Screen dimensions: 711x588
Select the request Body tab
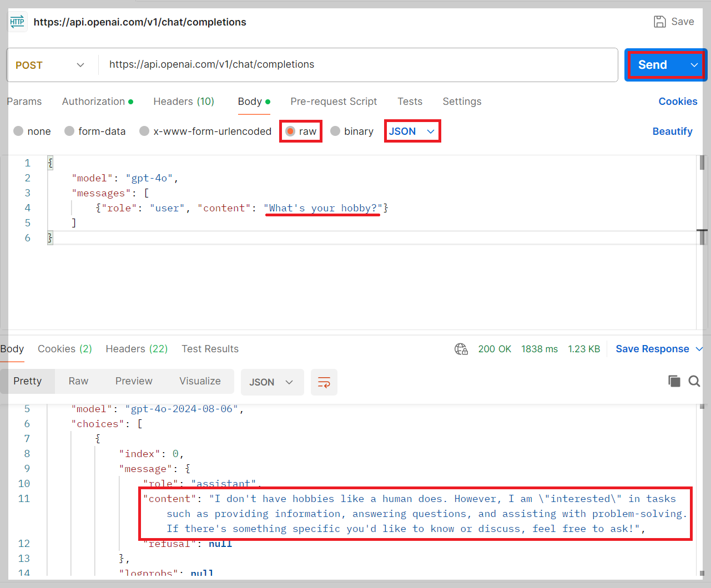254,102
